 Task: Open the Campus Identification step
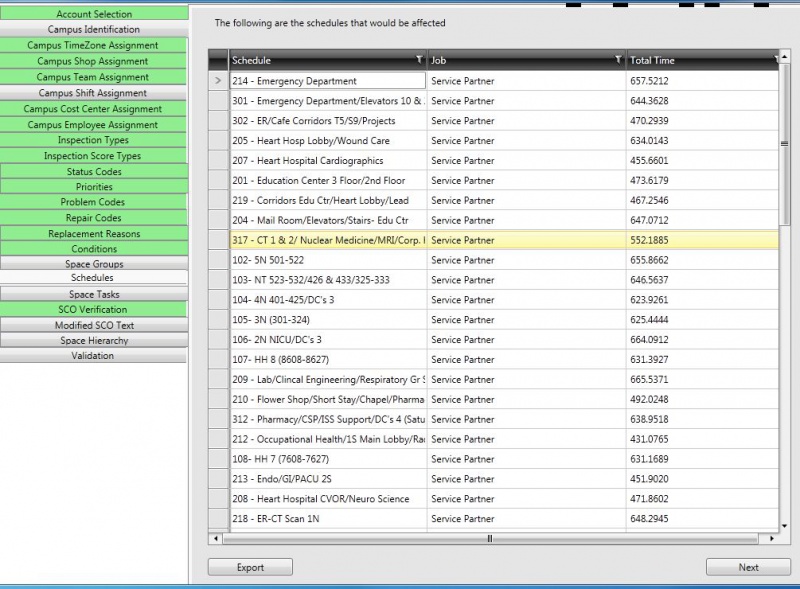pos(96,29)
